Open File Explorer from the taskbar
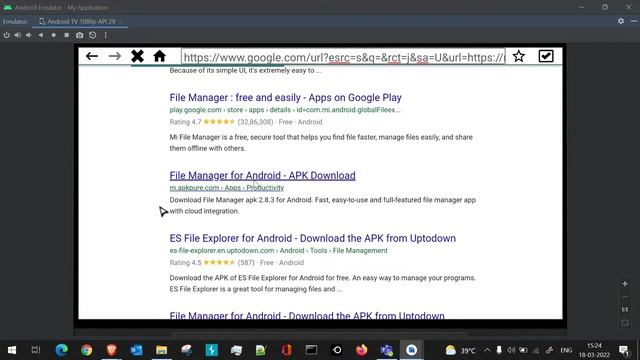640x360 pixels. pyautogui.click(x=162, y=350)
